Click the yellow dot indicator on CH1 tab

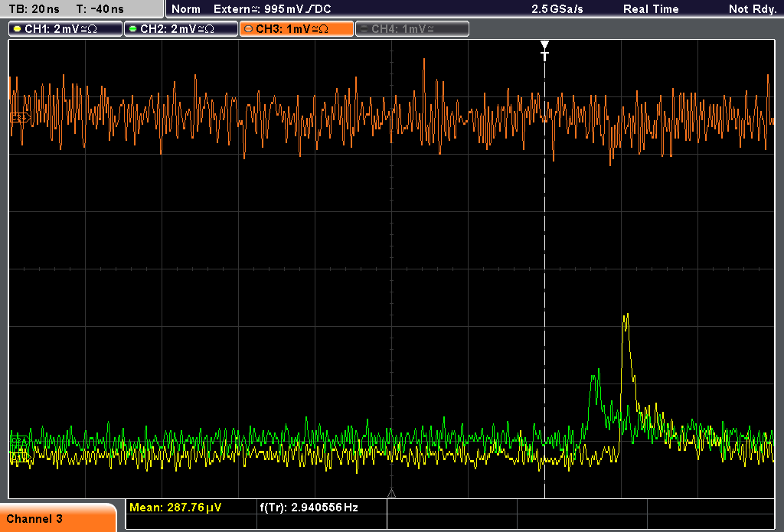pyautogui.click(x=18, y=29)
